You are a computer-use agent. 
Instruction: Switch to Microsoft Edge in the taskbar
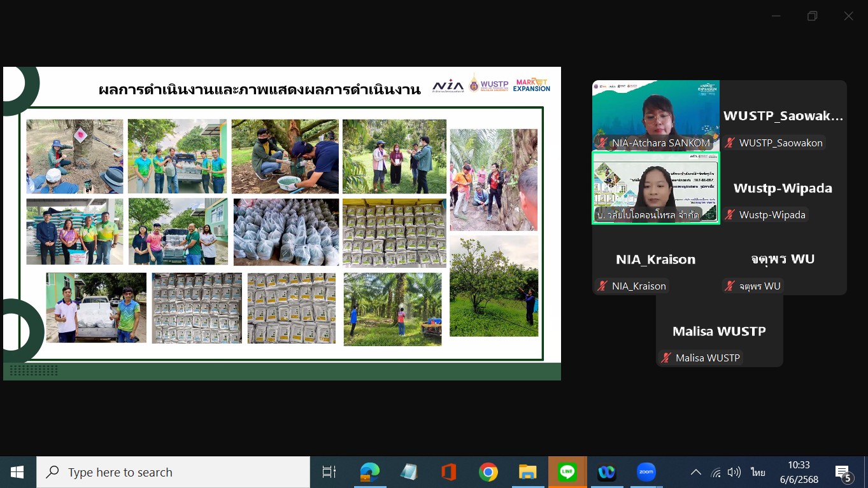[369, 472]
